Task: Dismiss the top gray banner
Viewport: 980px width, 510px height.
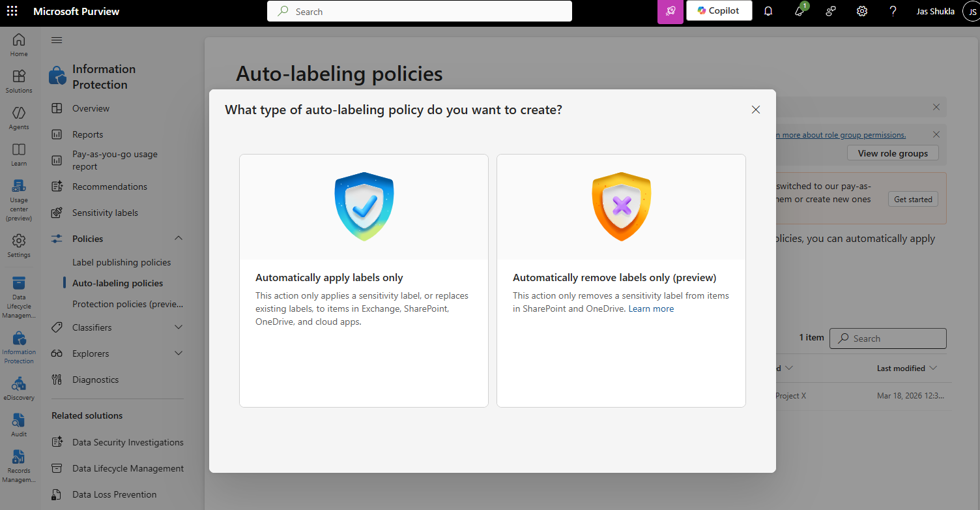Action: tap(936, 107)
